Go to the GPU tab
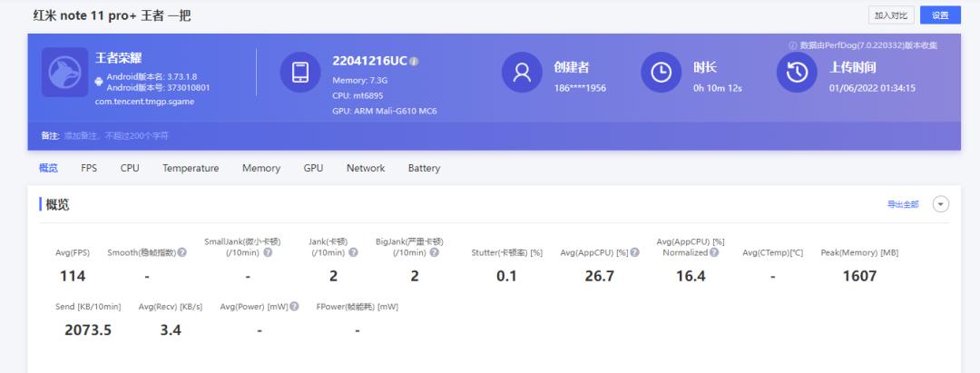The width and height of the screenshot is (980, 373). pos(313,168)
